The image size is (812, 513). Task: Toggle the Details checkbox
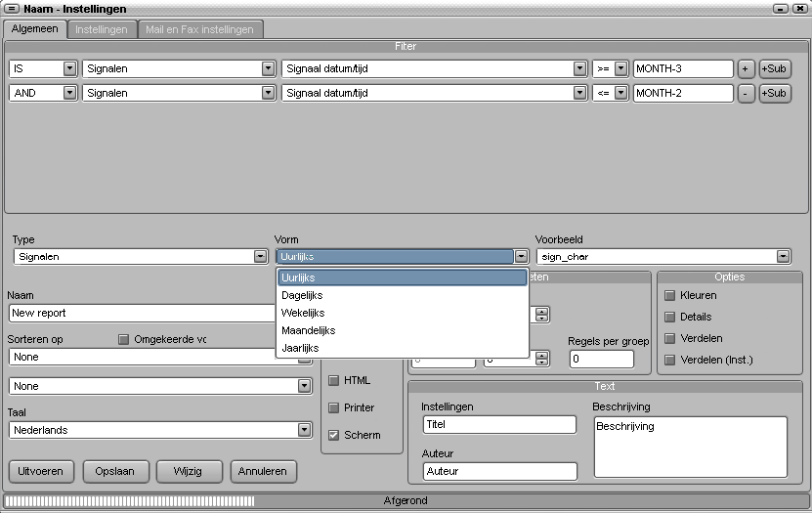(670, 317)
